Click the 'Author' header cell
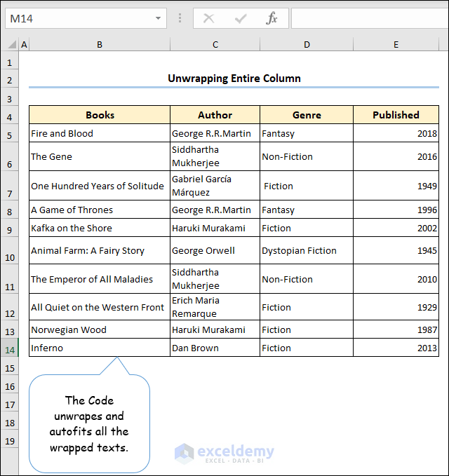The image size is (449, 476). (x=215, y=115)
